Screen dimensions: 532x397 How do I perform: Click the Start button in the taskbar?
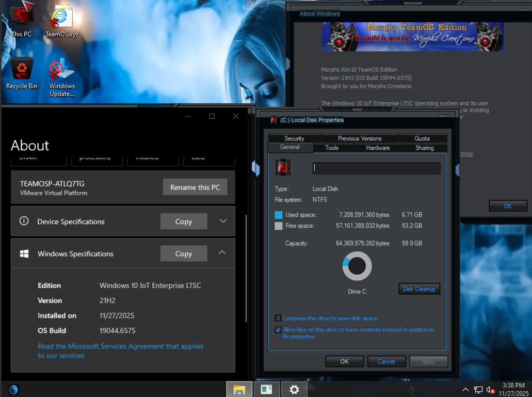[14, 389]
